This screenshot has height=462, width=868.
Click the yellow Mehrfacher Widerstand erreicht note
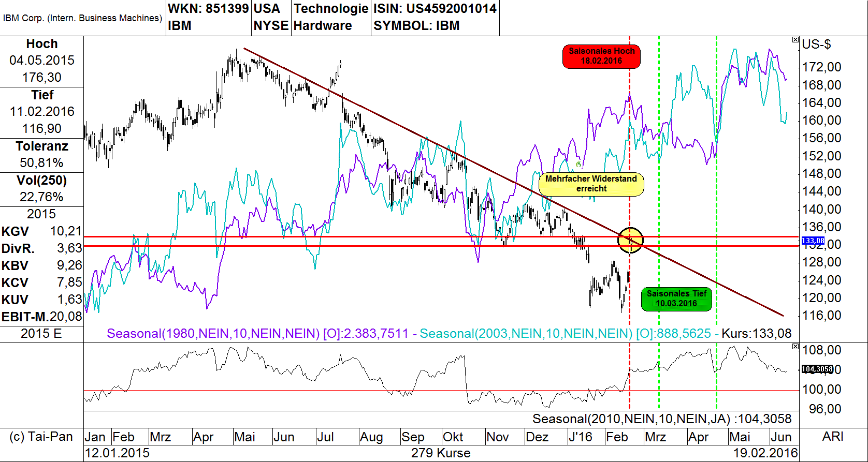591,184
